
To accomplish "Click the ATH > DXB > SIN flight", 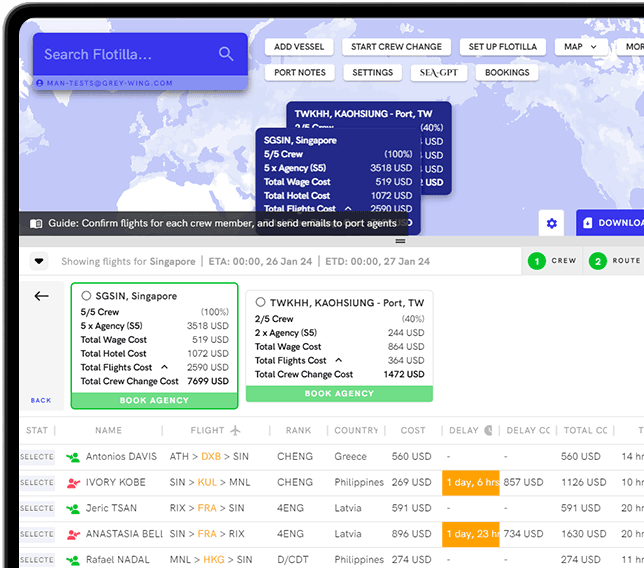I will (x=209, y=457).
